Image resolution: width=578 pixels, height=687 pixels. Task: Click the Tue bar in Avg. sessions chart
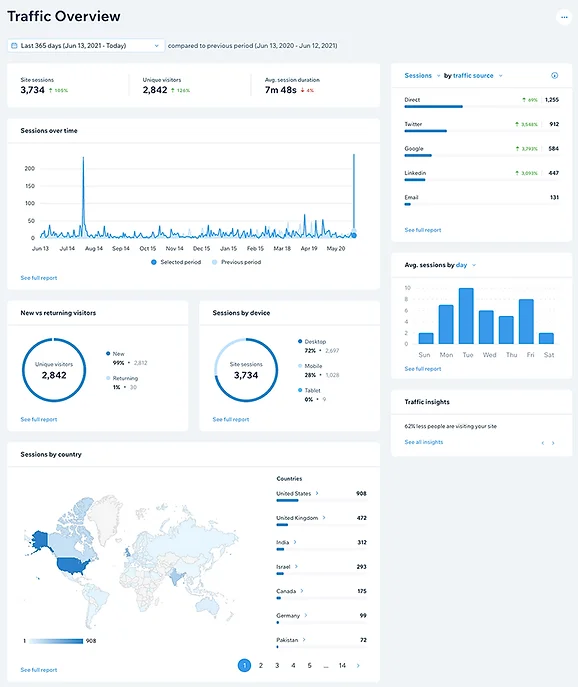pyautogui.click(x=466, y=316)
